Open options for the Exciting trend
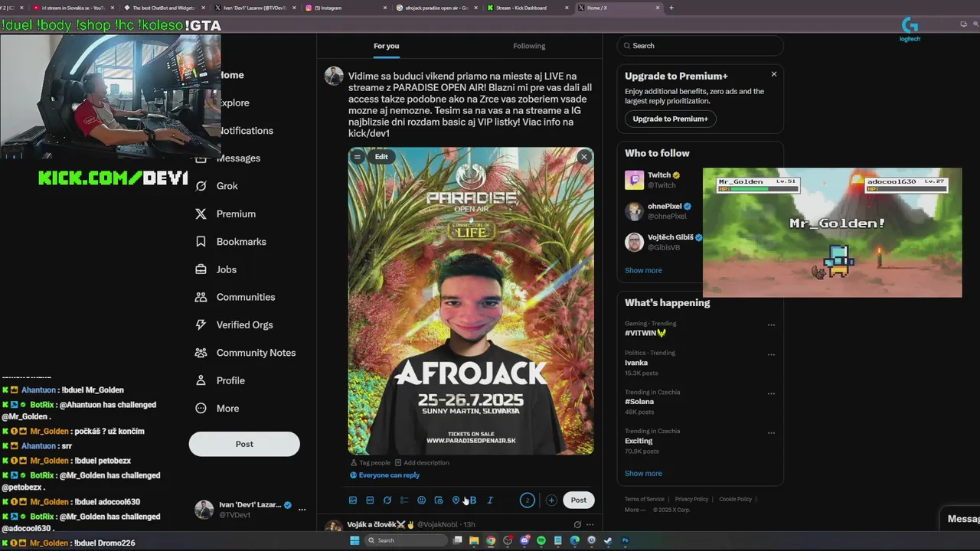 pos(771,432)
